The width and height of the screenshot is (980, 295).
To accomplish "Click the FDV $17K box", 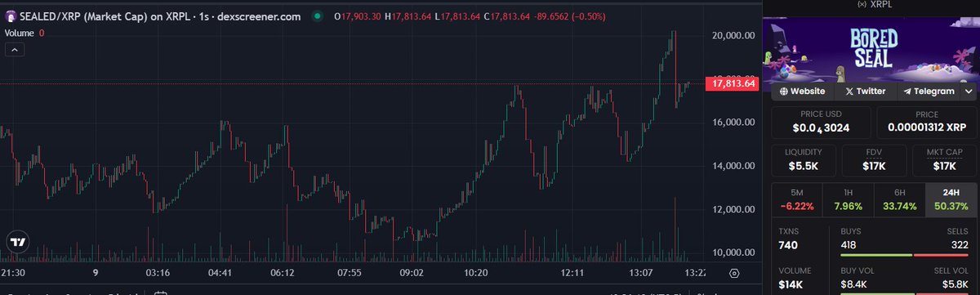I will (x=874, y=160).
